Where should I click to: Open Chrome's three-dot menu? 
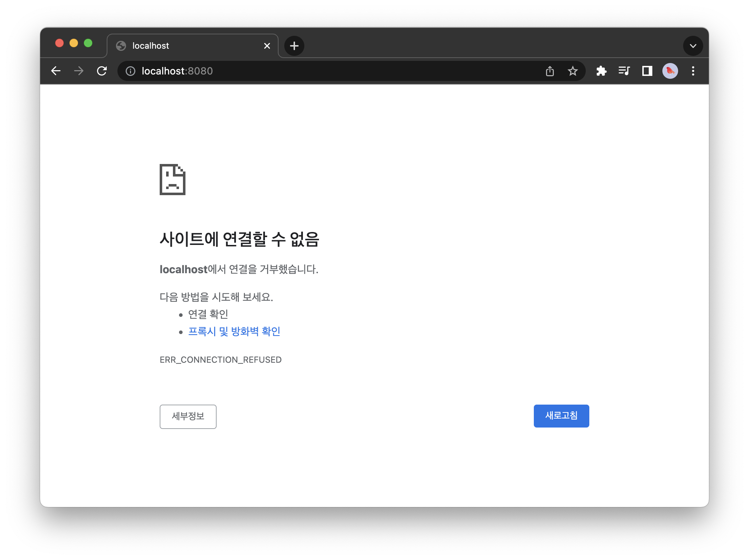click(693, 71)
